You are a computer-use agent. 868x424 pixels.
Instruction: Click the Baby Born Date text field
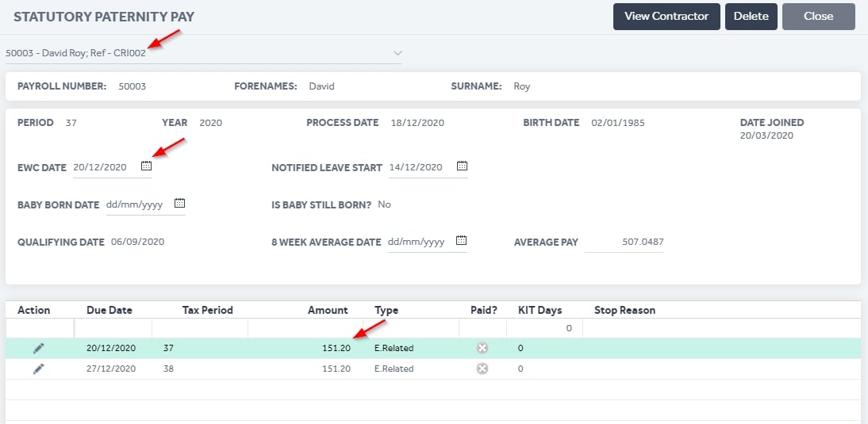point(139,204)
